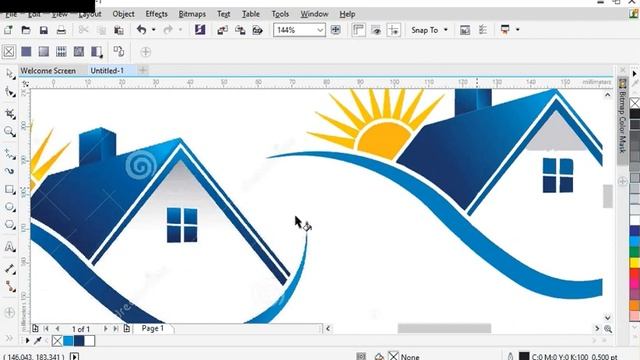The image size is (640, 360).
Task: Select the Freehand tool
Action: (x=10, y=153)
